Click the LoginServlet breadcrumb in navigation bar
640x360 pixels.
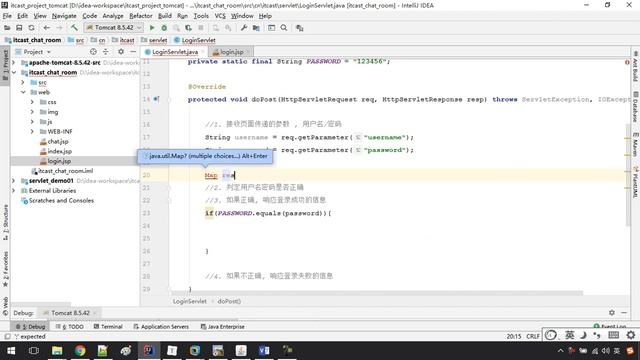point(195,40)
